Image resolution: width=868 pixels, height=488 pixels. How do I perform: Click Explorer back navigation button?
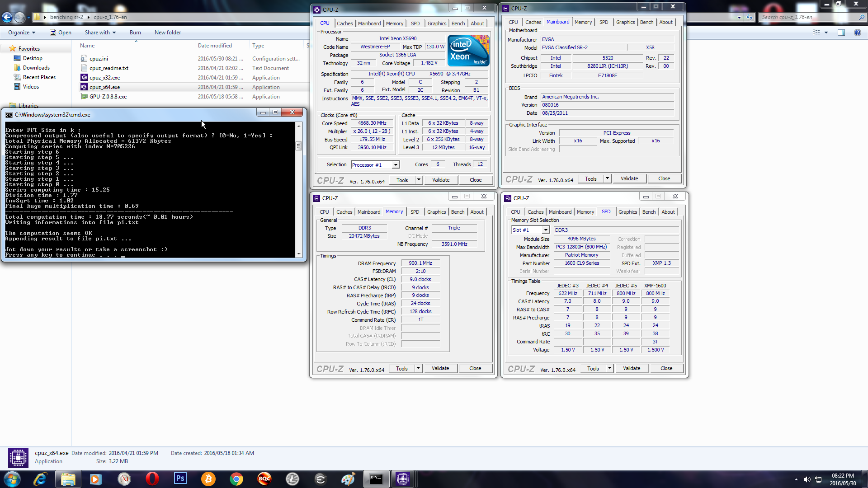[7, 17]
